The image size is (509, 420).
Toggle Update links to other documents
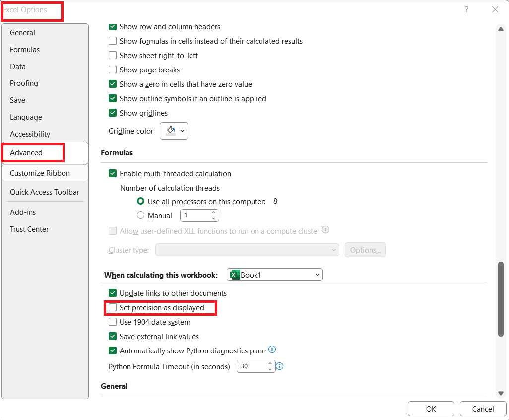[x=113, y=293]
